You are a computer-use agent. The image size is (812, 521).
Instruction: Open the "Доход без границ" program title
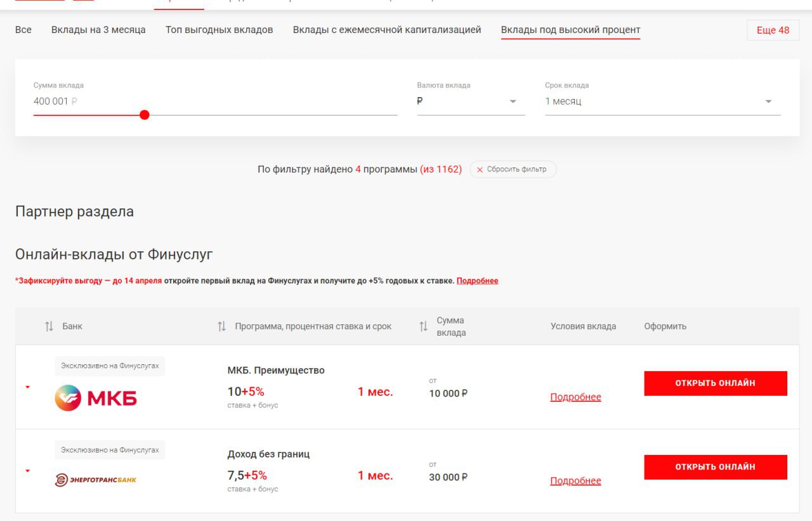pyautogui.click(x=268, y=454)
